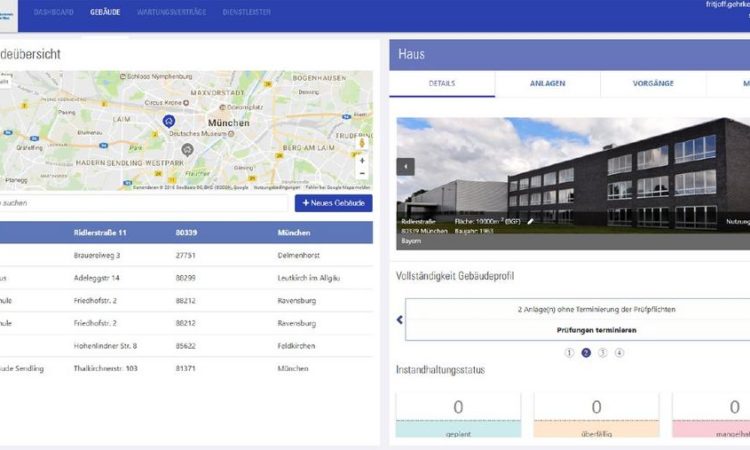Select hint page 3 indicator
Screen dimensions: 750x450
point(602,353)
